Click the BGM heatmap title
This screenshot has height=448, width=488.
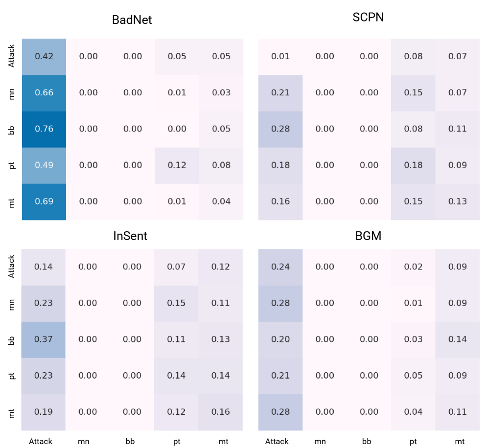[x=368, y=236]
